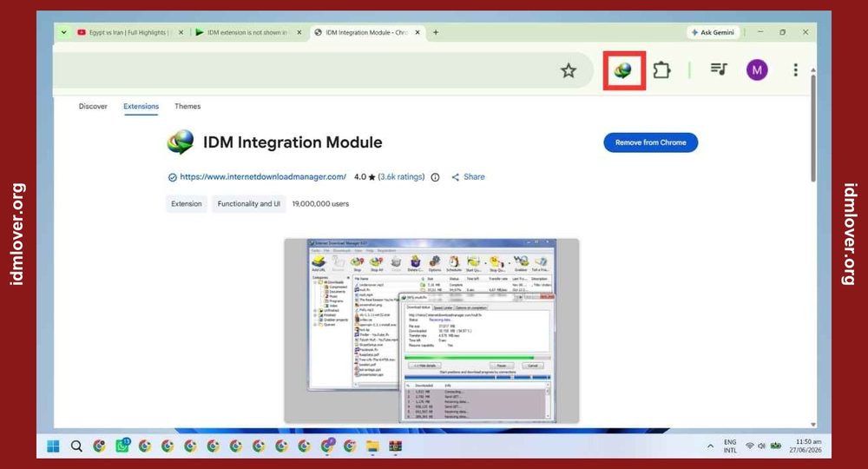
Task: Click the page vertical scrollbar thumb
Action: pyautogui.click(x=812, y=128)
